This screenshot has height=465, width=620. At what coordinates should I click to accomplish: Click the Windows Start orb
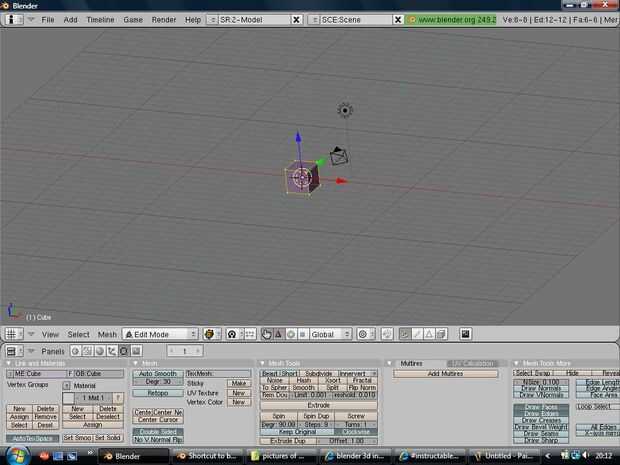pos(18,456)
